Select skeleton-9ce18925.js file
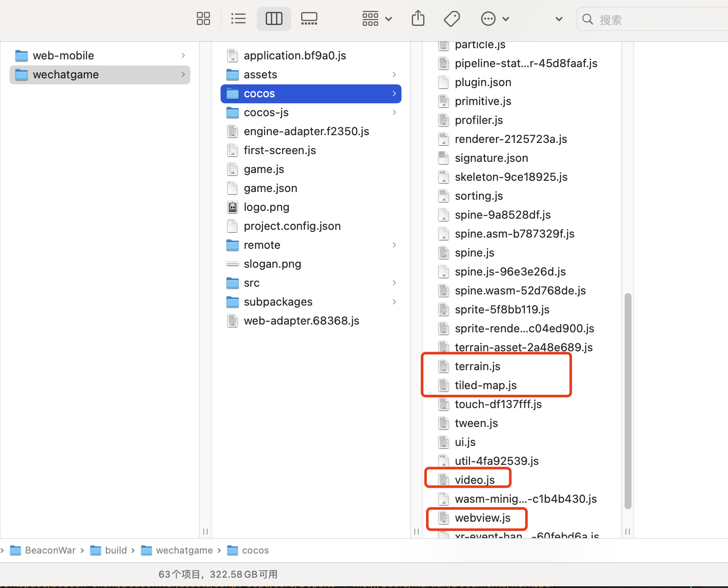The width and height of the screenshot is (728, 588). pyautogui.click(x=522, y=177)
